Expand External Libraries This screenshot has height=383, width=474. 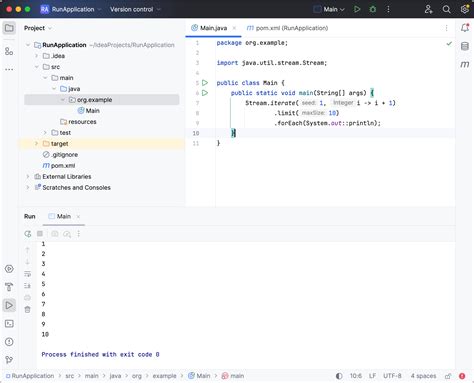pyautogui.click(x=28, y=177)
